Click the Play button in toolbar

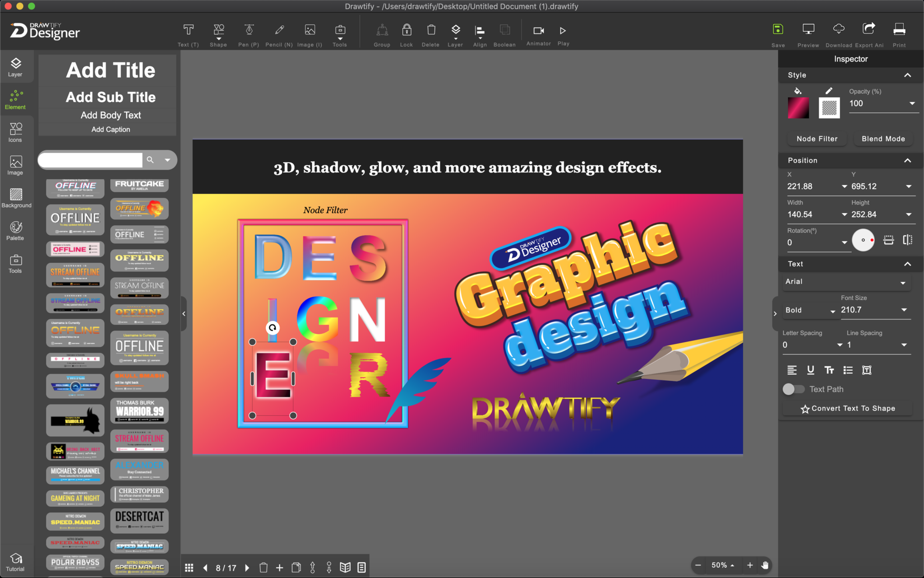click(564, 31)
